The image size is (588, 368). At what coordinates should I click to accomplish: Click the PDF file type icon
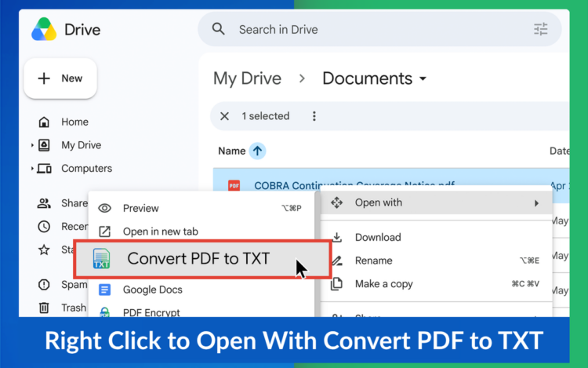pos(234,185)
